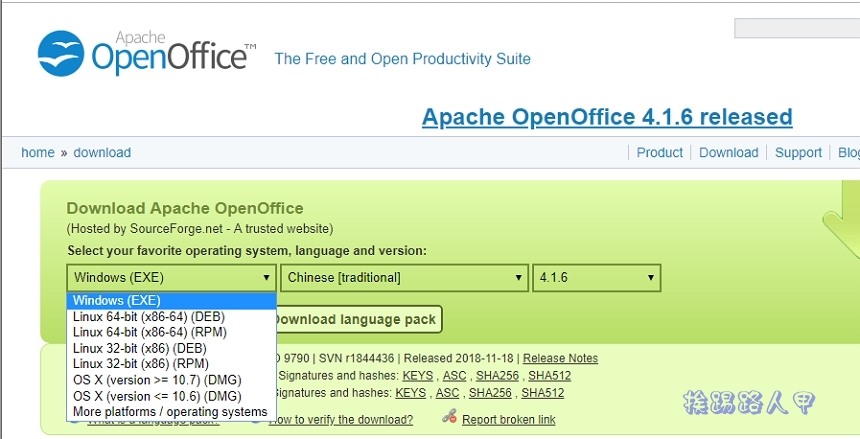This screenshot has height=439, width=860.
Task: Open the Download navigation item
Action: coord(728,153)
